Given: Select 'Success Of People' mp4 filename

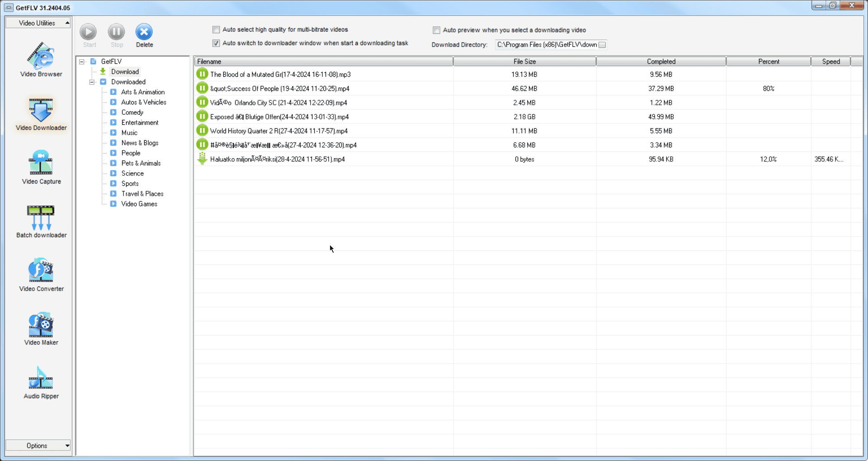Looking at the screenshot, I should 280,89.
